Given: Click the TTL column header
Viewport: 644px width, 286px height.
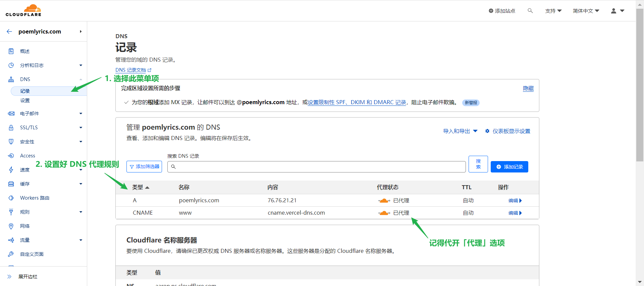Looking at the screenshot, I should pyautogui.click(x=467, y=187).
